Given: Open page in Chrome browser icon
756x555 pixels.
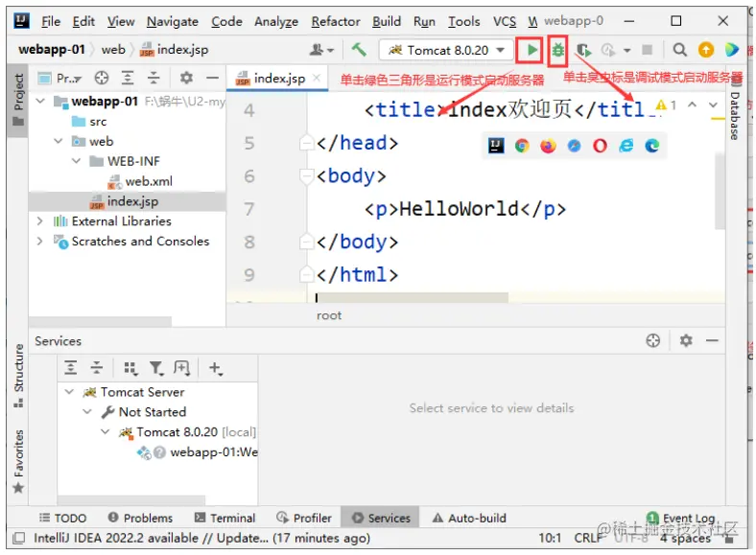Looking at the screenshot, I should (522, 146).
